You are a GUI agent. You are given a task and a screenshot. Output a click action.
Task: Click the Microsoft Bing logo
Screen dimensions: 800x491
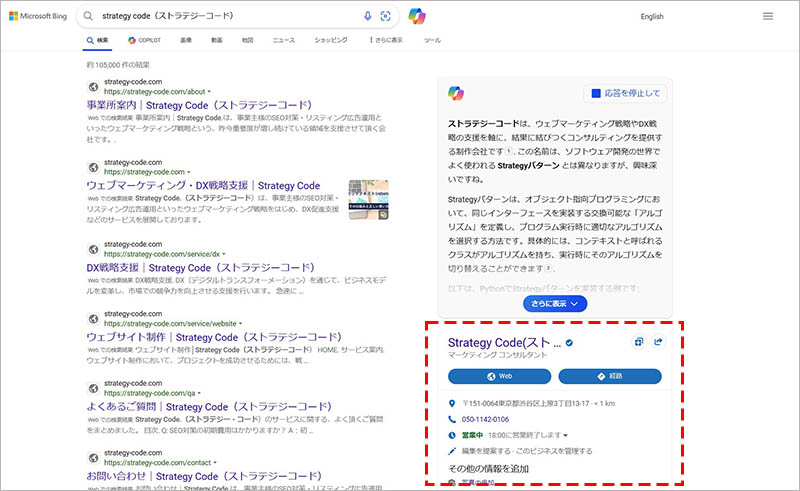(x=37, y=17)
